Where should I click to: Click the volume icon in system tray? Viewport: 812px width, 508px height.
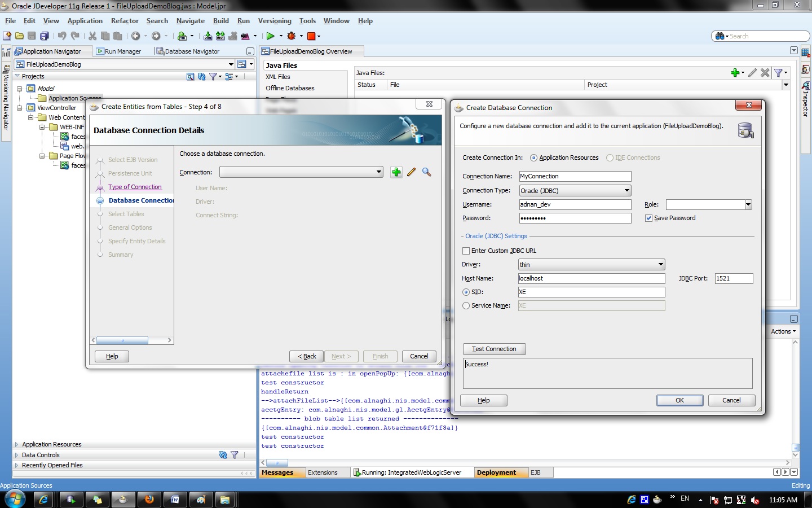755,500
